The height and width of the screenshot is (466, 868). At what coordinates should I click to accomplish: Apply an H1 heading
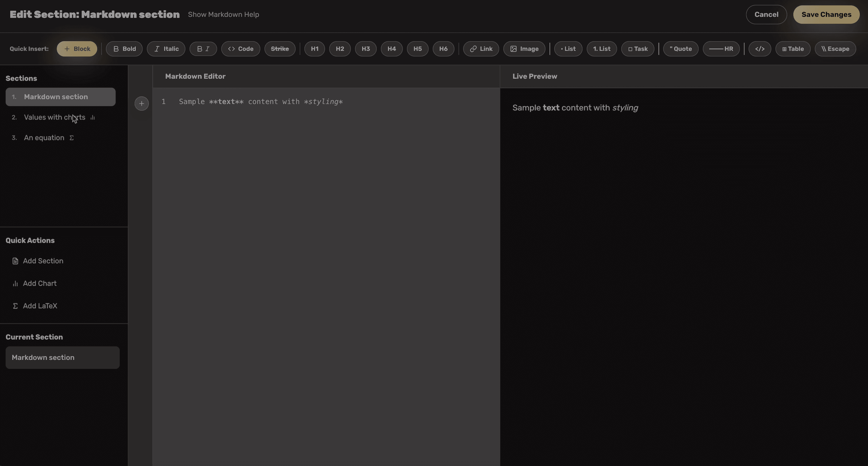314,49
